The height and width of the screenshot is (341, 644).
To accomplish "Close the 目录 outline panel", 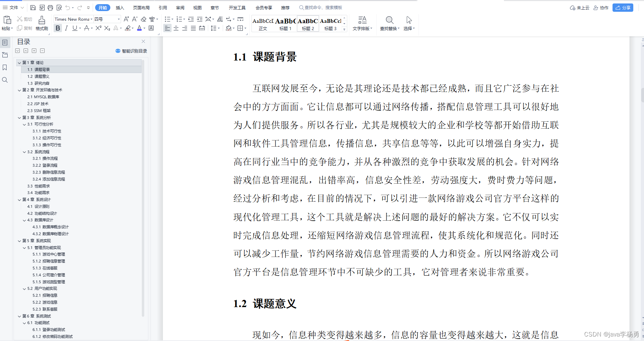I will pyautogui.click(x=143, y=42).
